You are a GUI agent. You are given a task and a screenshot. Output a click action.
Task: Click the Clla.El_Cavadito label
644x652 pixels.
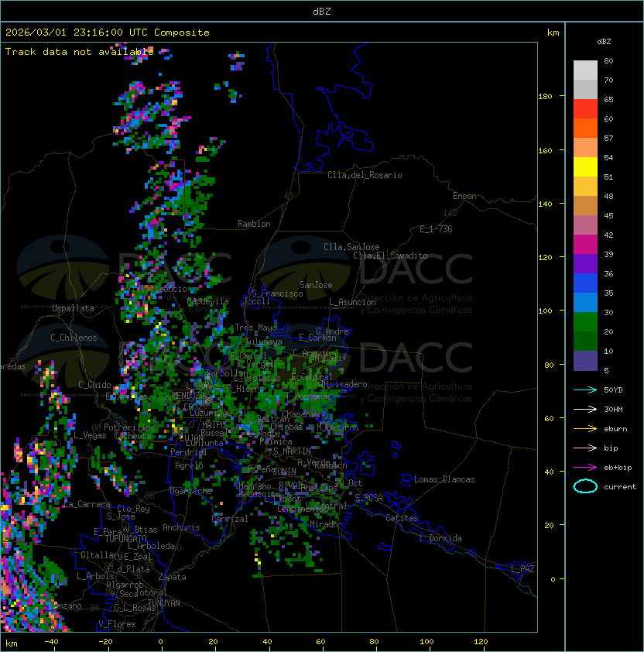(390, 256)
